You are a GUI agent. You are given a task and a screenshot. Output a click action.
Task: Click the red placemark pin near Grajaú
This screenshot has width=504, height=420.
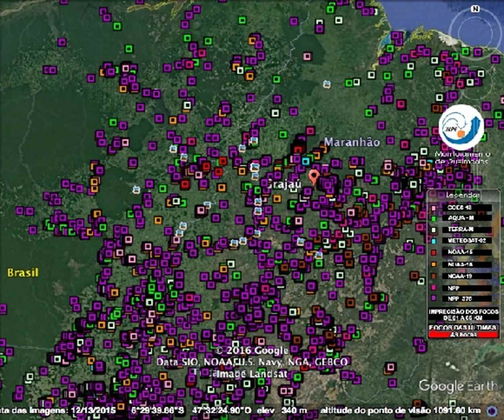314,176
